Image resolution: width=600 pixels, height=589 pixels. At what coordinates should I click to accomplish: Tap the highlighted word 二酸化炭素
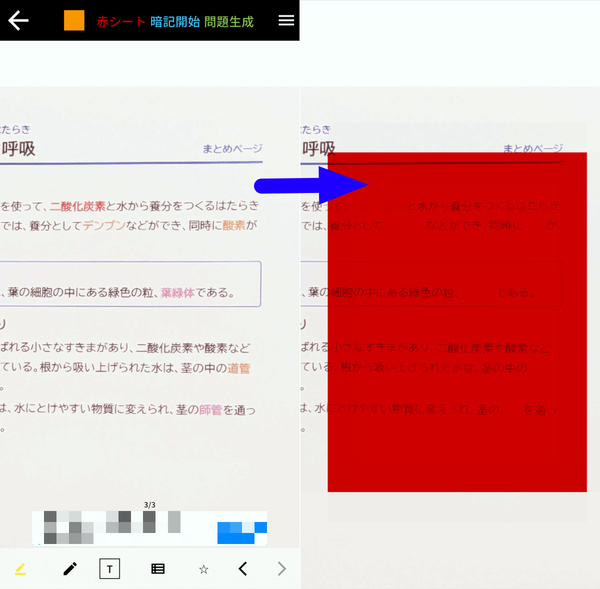tap(78, 206)
